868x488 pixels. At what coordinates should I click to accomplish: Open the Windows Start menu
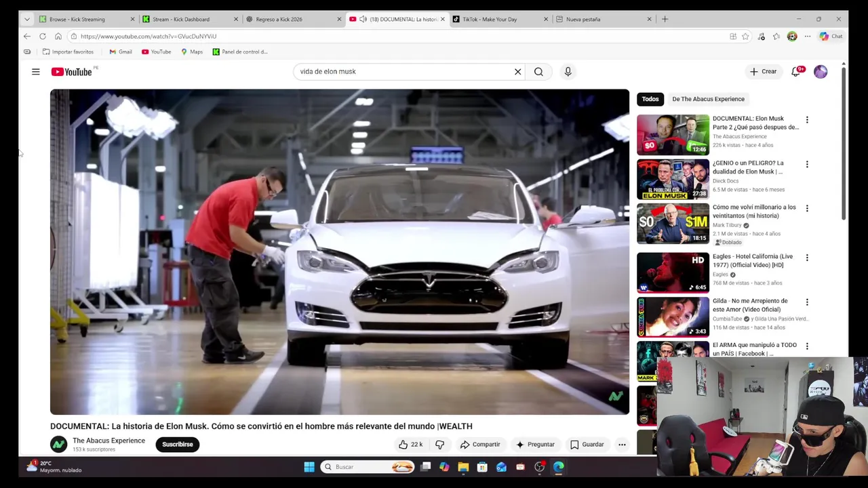click(309, 466)
